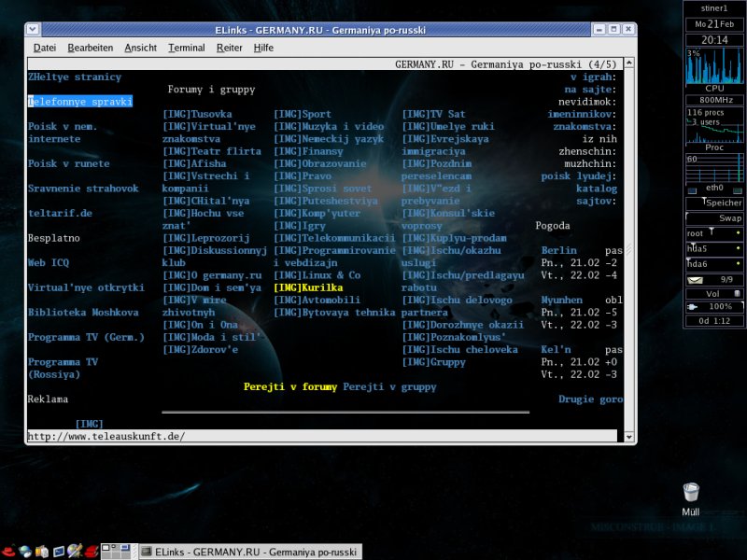Open the Ansicht menu
The image size is (747, 560).
141,48
